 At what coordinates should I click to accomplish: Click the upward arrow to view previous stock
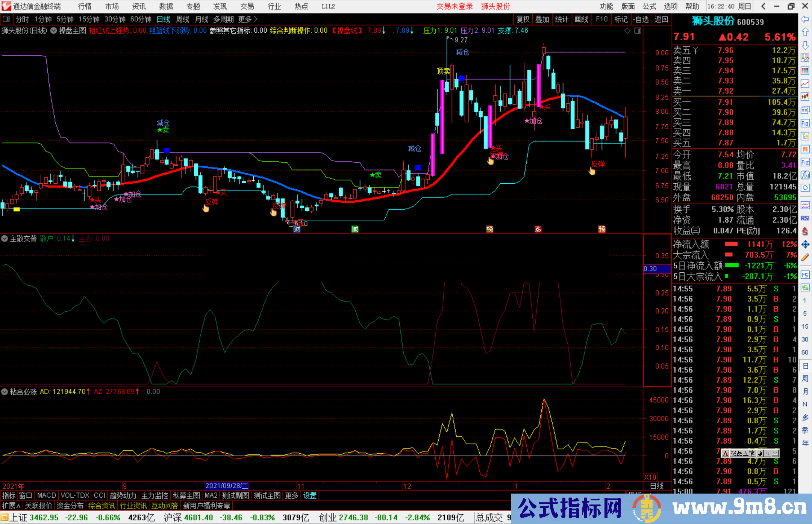coord(805,32)
